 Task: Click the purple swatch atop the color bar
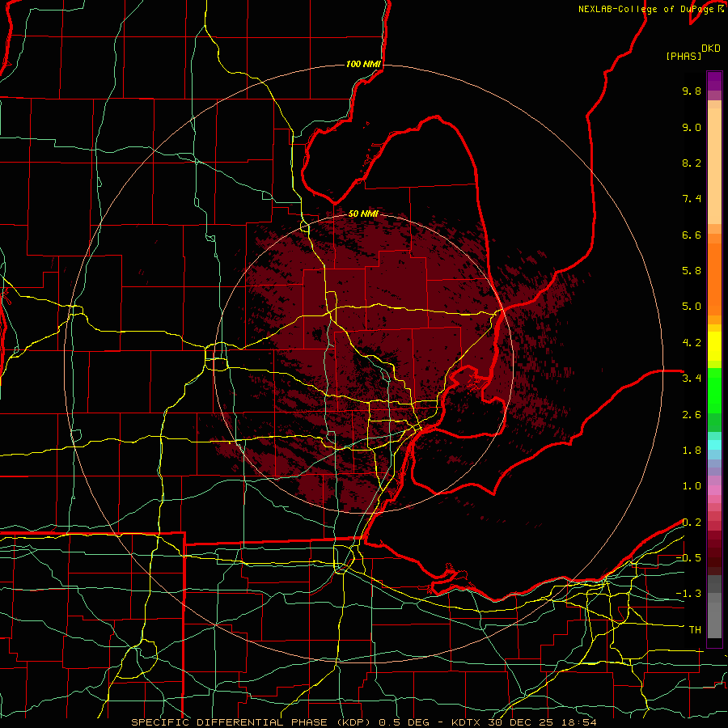pos(714,82)
